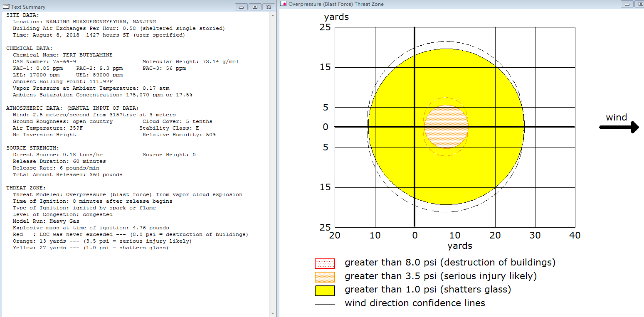Viewport: 644px width, 317px height.
Task: Click the 'CHEMICAL DATA:' heading
Action: click(x=29, y=48)
